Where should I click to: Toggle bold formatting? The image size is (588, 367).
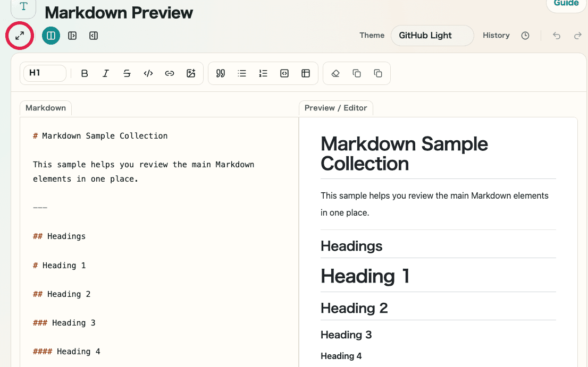pos(85,73)
